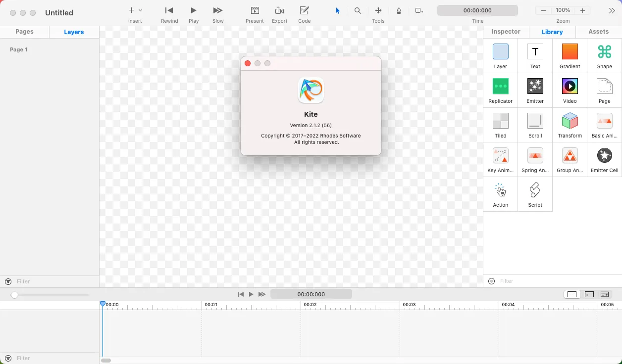Select the Script library icon
The height and width of the screenshot is (364, 622).
coord(535,190)
